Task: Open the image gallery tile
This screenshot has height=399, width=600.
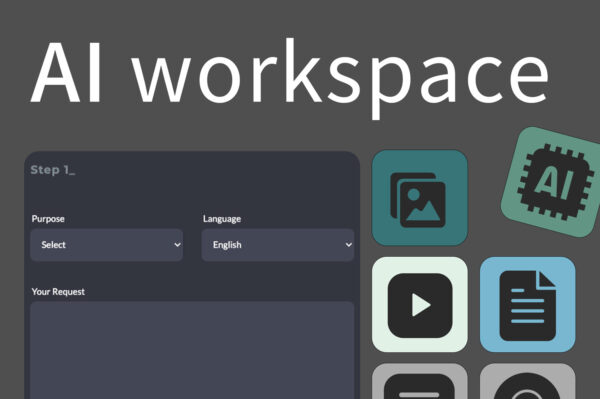Action: [419, 198]
